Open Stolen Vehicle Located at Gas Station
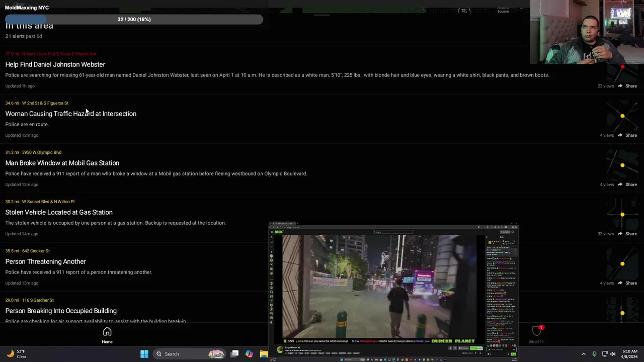644x362 pixels. coord(59,212)
